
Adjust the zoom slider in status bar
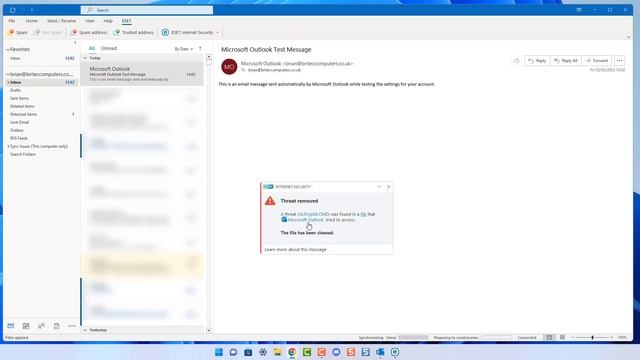[x=592, y=338]
